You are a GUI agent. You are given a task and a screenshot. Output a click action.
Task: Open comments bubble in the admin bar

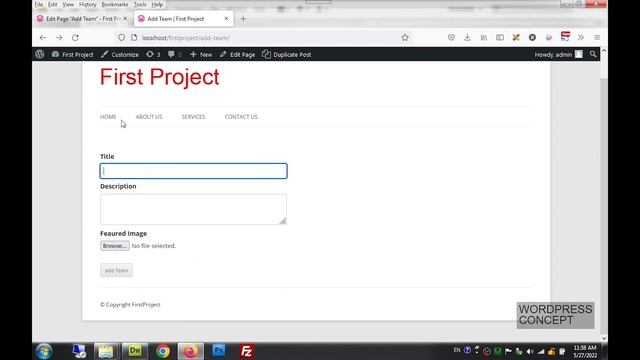coord(175,54)
